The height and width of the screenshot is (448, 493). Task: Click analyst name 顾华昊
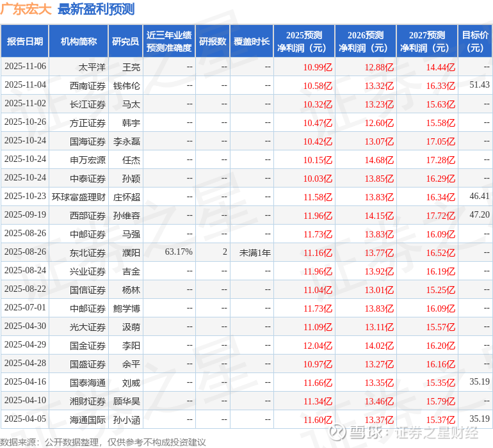pyautogui.click(x=127, y=401)
